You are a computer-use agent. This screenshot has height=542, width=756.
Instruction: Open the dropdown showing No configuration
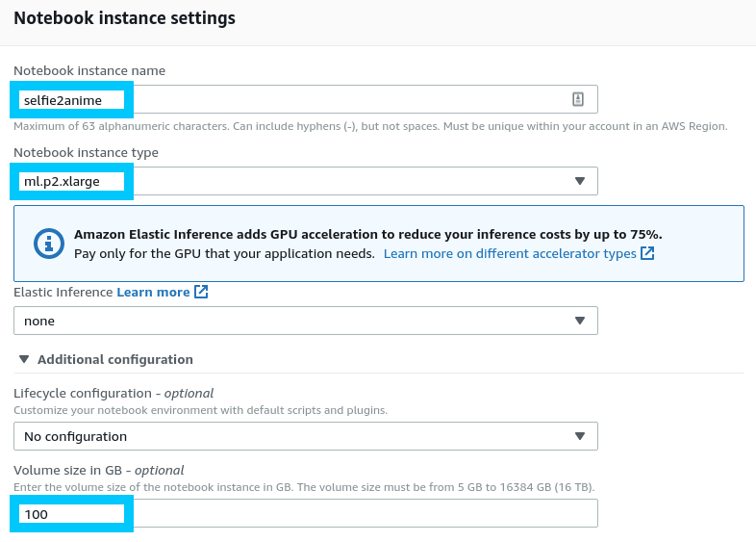[x=306, y=436]
